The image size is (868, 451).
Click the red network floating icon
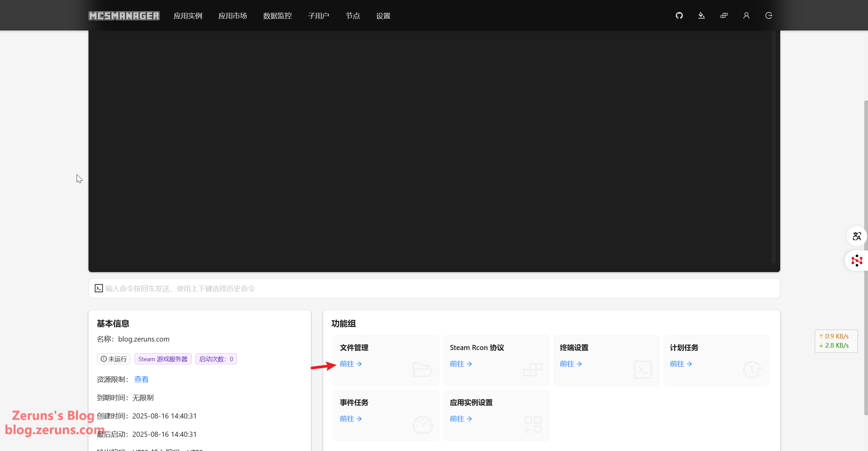pos(857,261)
